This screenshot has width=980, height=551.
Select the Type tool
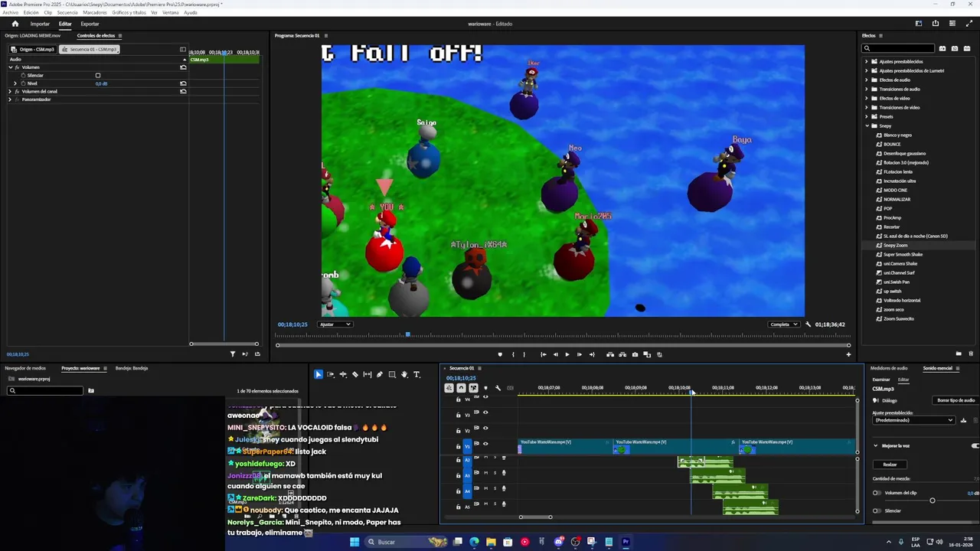tap(416, 374)
